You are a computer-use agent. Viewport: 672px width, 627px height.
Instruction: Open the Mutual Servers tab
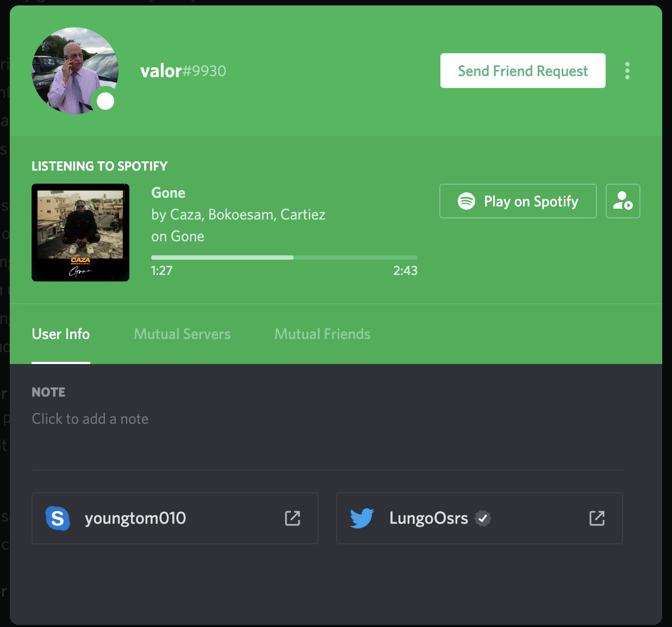[x=182, y=334]
